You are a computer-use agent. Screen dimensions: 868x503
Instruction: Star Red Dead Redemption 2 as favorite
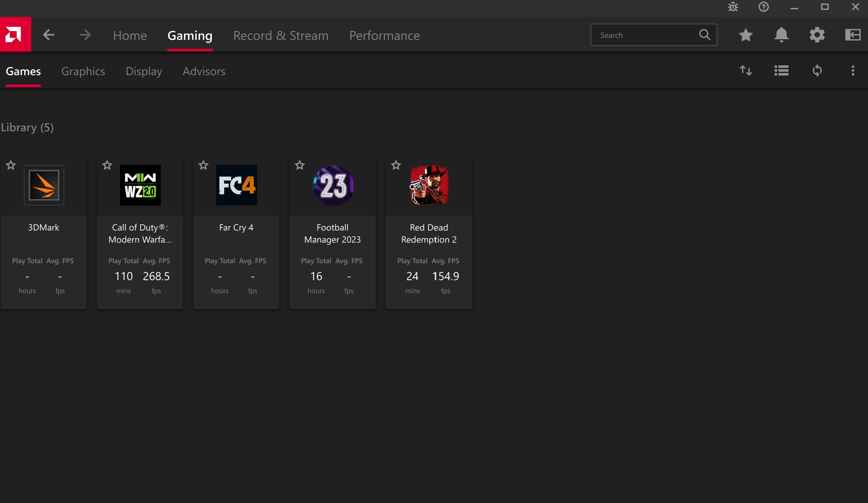point(396,165)
